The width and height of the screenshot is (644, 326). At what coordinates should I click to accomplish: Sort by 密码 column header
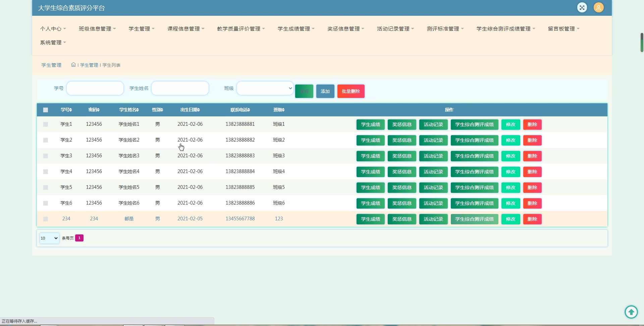click(x=94, y=110)
